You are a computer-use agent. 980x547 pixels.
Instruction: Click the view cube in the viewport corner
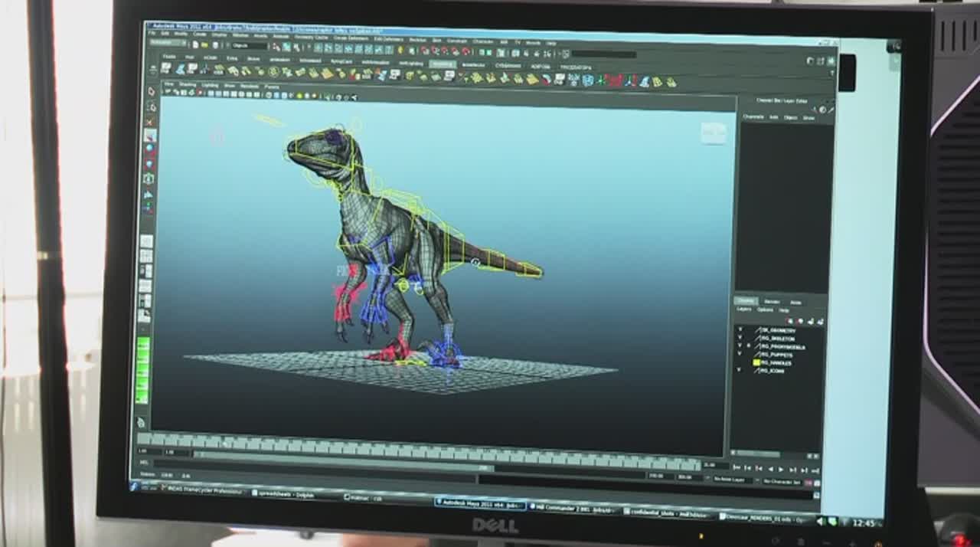712,133
